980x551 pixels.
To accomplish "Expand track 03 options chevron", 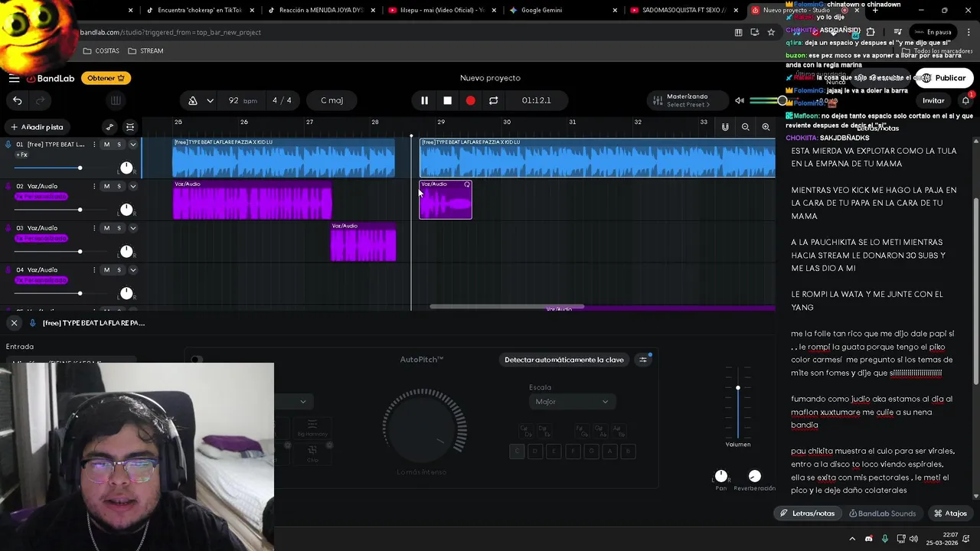I will [x=132, y=228].
